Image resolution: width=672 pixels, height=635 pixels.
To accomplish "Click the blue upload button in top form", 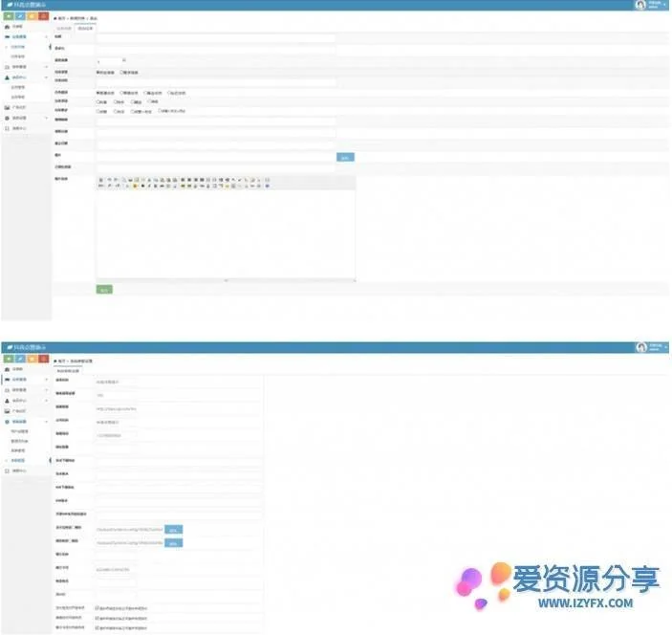I will pyautogui.click(x=345, y=157).
